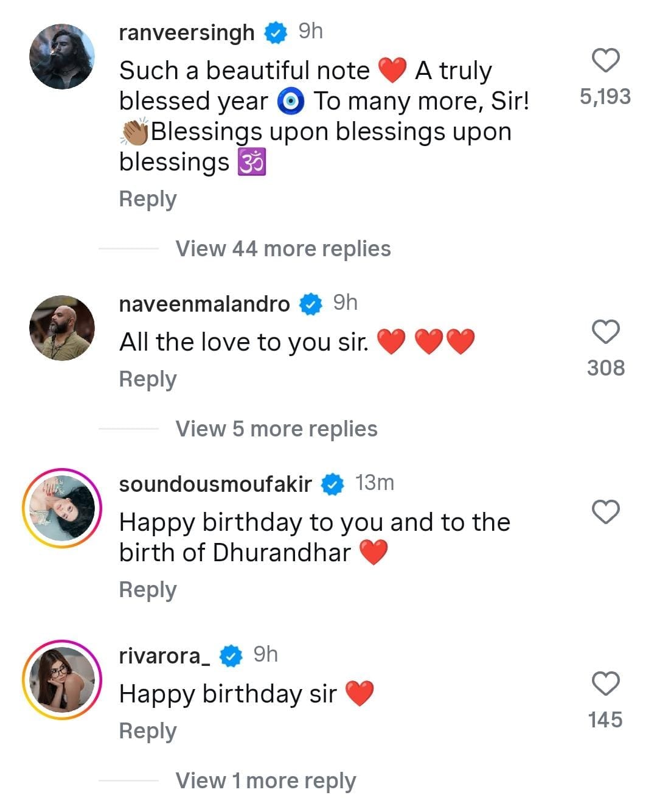Like ranveersingh's comment with the heart
Image resolution: width=657 pixels, height=812 pixels.
(605, 60)
